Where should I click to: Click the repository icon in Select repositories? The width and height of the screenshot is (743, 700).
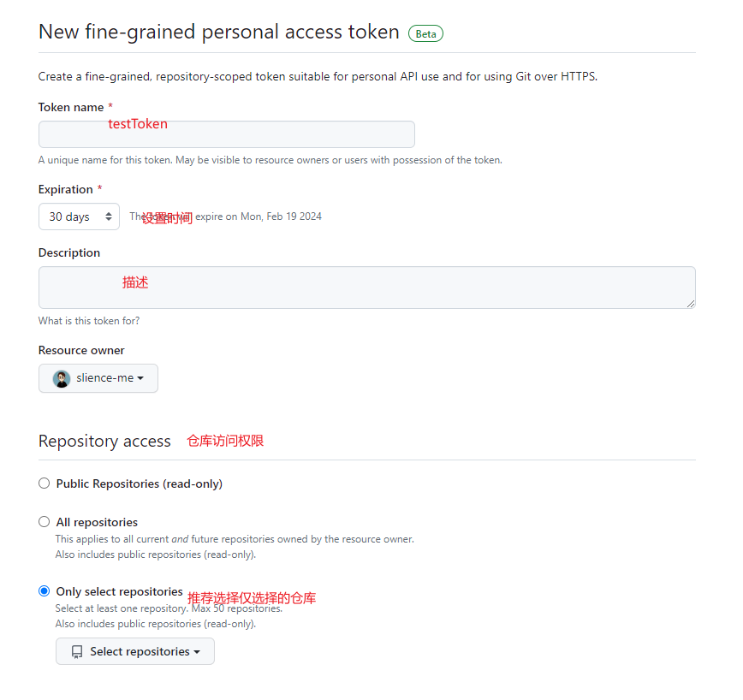(77, 652)
